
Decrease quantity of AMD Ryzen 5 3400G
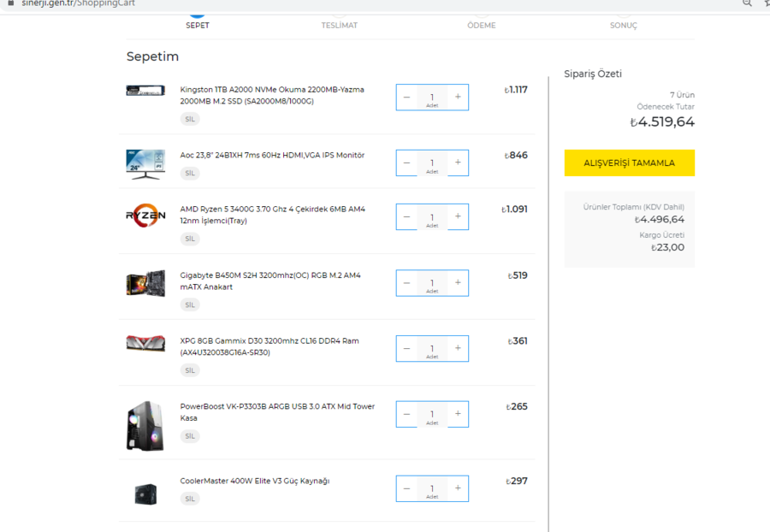[406, 216]
